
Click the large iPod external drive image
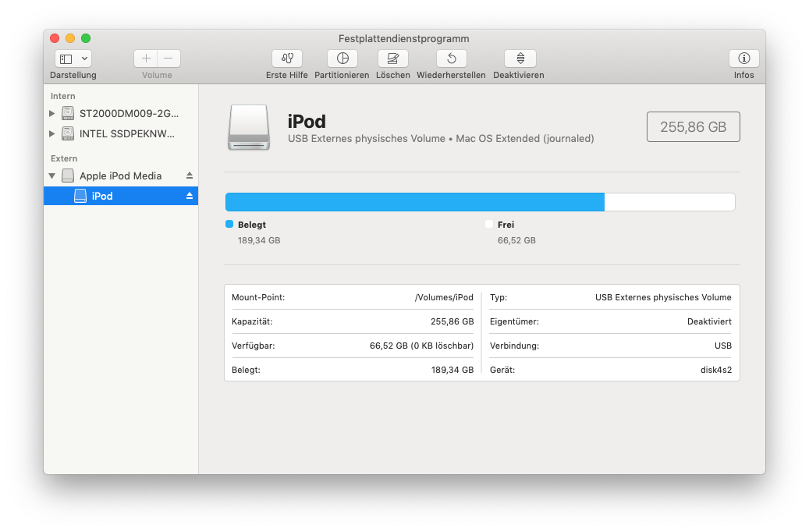coord(249,127)
